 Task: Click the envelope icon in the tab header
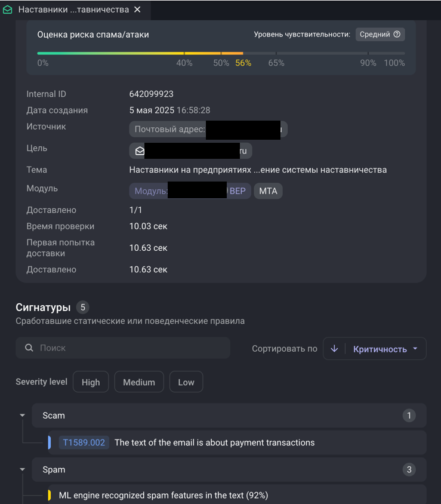[x=8, y=10]
